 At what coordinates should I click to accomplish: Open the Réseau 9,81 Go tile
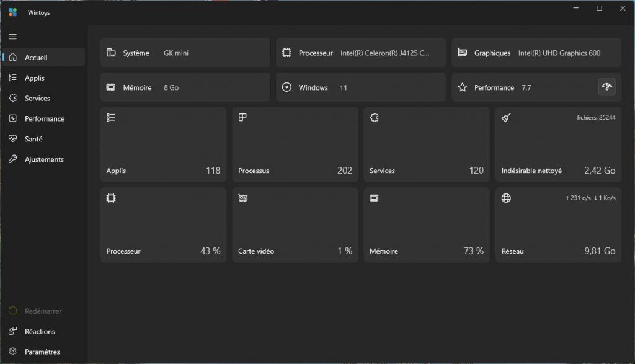[559, 224]
